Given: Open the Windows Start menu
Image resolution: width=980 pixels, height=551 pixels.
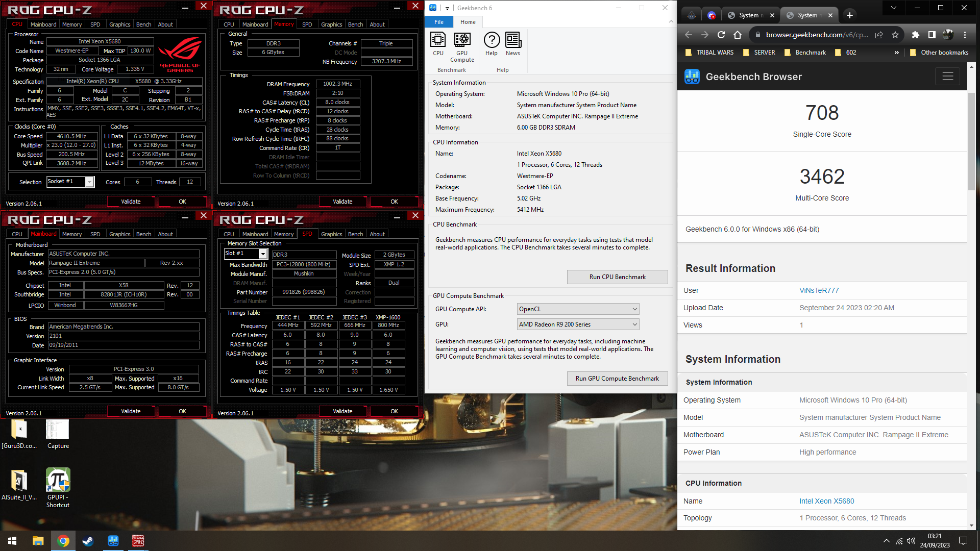Looking at the screenshot, I should click(x=12, y=541).
